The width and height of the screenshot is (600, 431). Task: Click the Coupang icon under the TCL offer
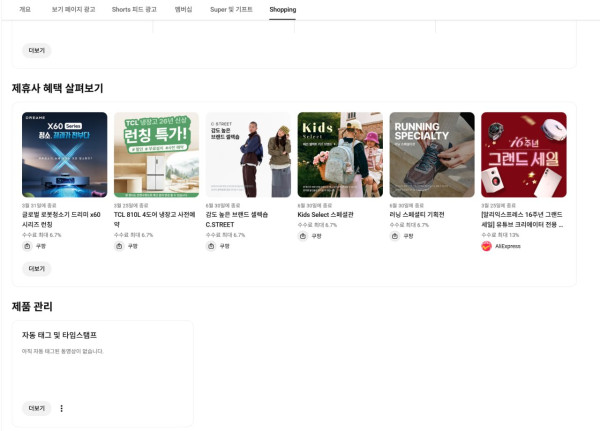(120, 245)
